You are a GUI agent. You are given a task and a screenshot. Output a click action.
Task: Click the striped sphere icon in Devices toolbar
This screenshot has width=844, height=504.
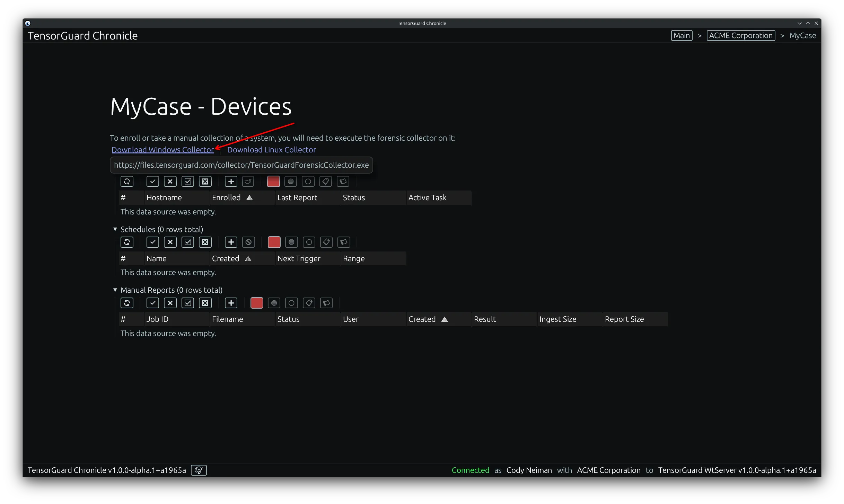(x=291, y=181)
